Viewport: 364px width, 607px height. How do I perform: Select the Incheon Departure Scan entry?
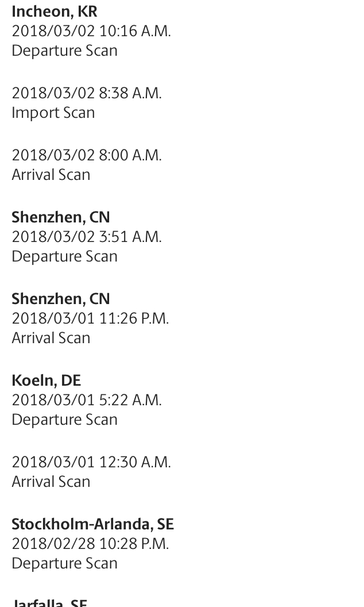pos(64,51)
